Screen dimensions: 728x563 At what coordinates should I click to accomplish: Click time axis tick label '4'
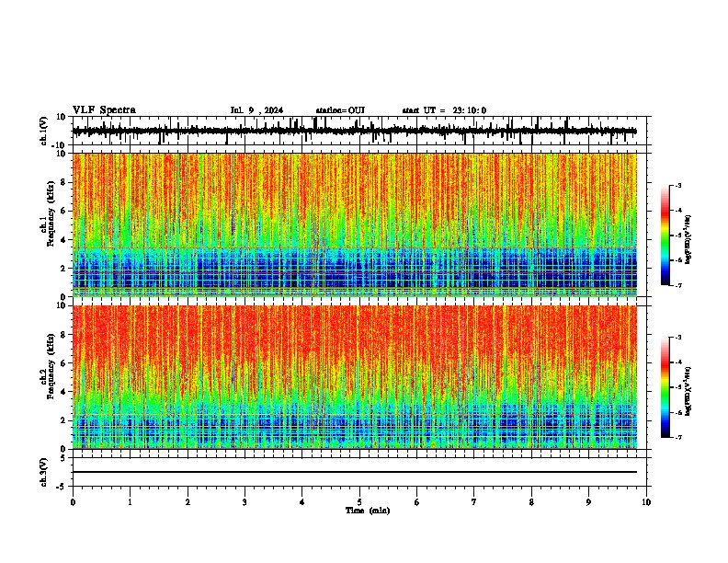[302, 502]
